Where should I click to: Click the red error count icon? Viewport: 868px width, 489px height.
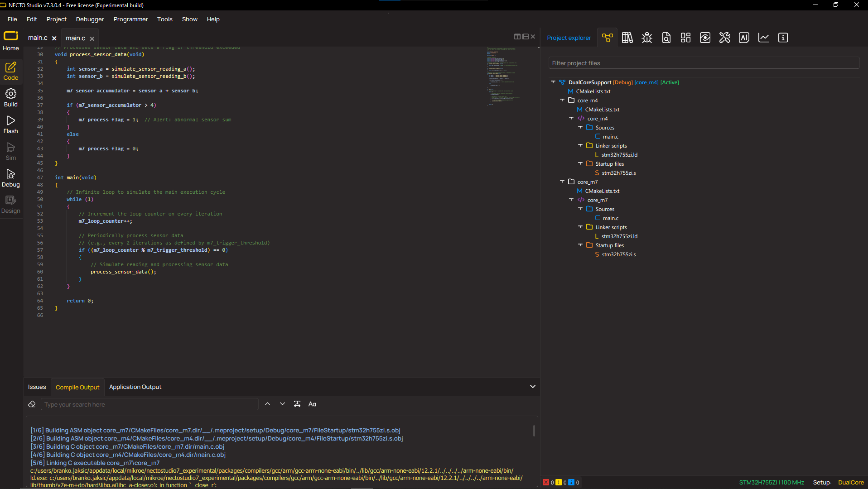click(546, 482)
